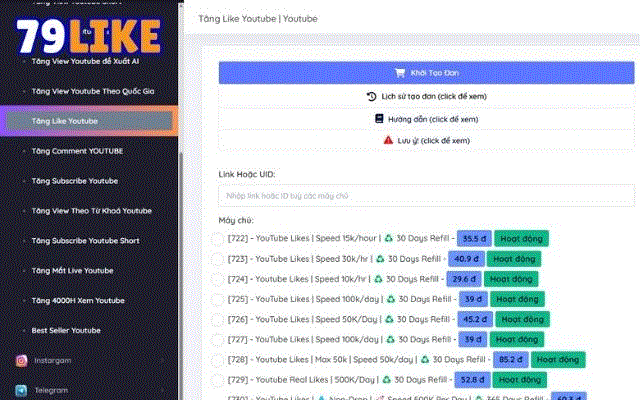Pick server 729 Youtube Real Likes

pyautogui.click(x=218, y=380)
